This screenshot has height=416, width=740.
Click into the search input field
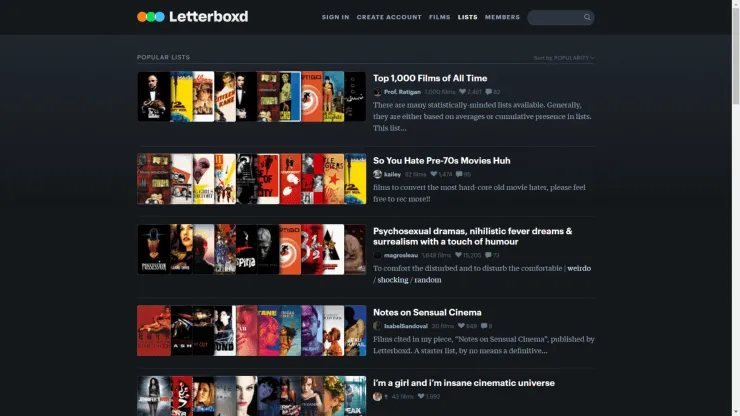pyautogui.click(x=554, y=17)
